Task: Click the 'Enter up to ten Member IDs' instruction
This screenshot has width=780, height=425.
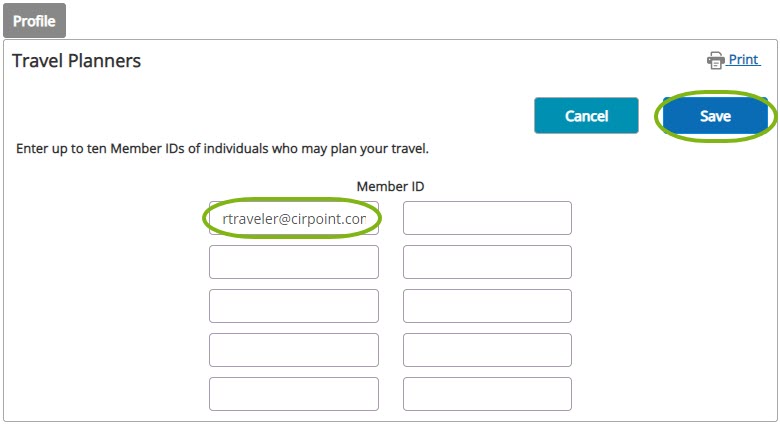Action: tap(222, 149)
